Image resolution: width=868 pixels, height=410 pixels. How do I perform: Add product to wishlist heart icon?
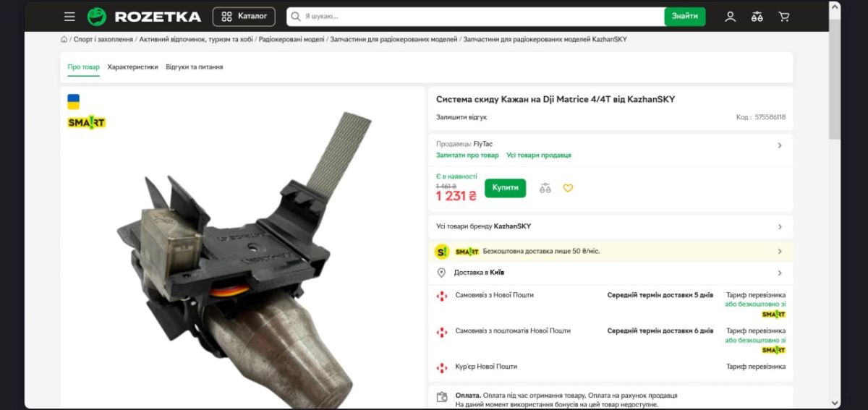(568, 188)
